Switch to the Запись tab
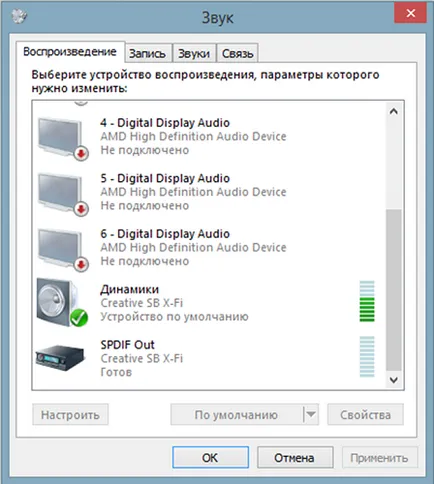The image size is (434, 484). (147, 53)
